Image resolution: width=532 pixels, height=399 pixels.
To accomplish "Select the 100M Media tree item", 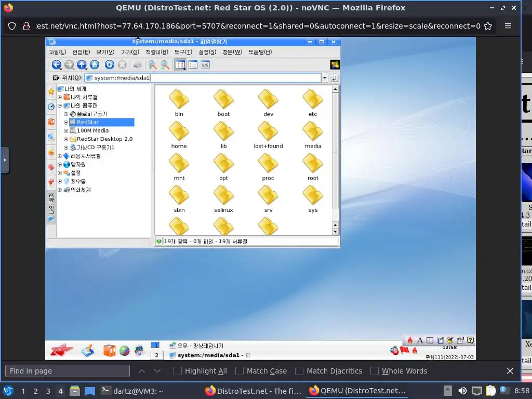I will tap(92, 130).
